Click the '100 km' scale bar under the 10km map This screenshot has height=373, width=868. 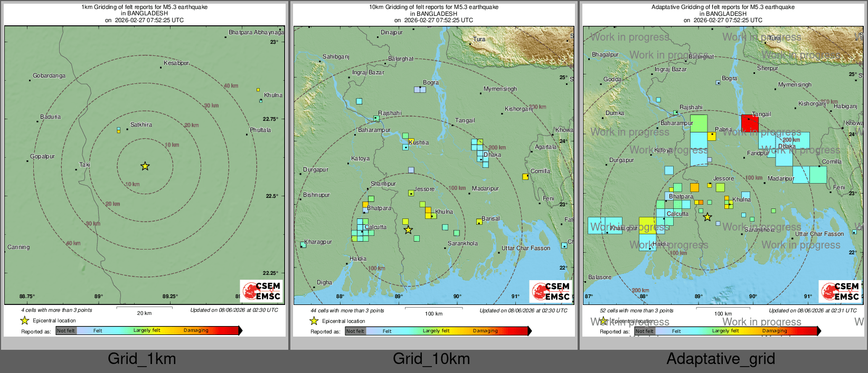433,311
